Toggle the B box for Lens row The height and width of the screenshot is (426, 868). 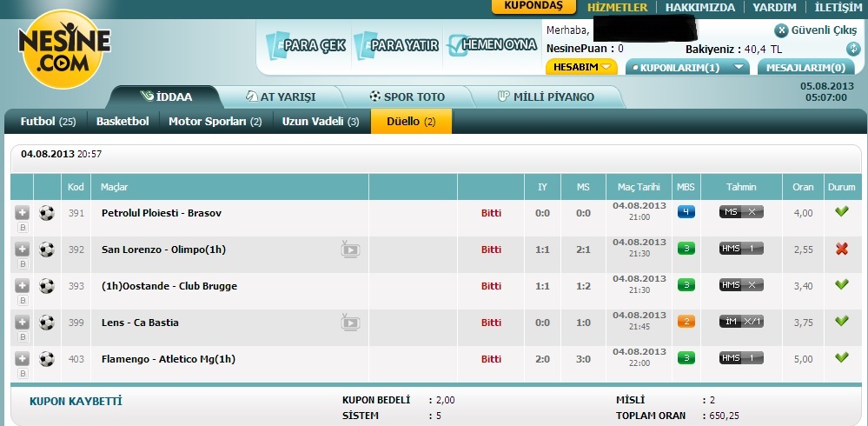point(23,336)
